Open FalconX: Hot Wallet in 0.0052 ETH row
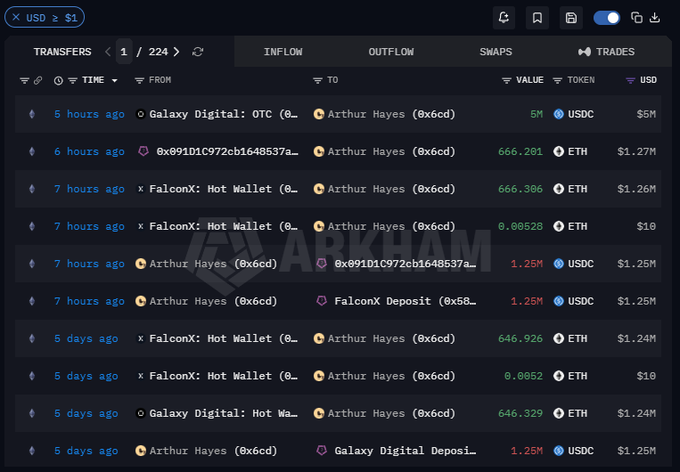This screenshot has height=472, width=680. tap(223, 376)
